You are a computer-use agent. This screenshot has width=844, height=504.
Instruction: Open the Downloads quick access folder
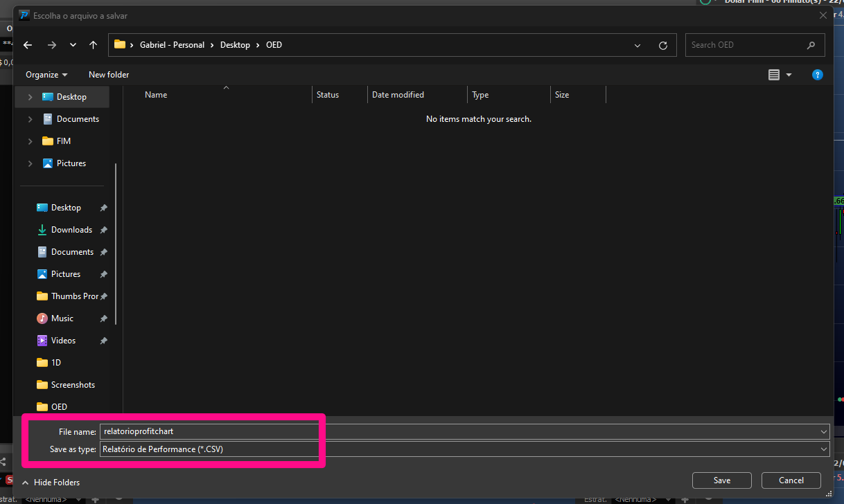(x=71, y=230)
